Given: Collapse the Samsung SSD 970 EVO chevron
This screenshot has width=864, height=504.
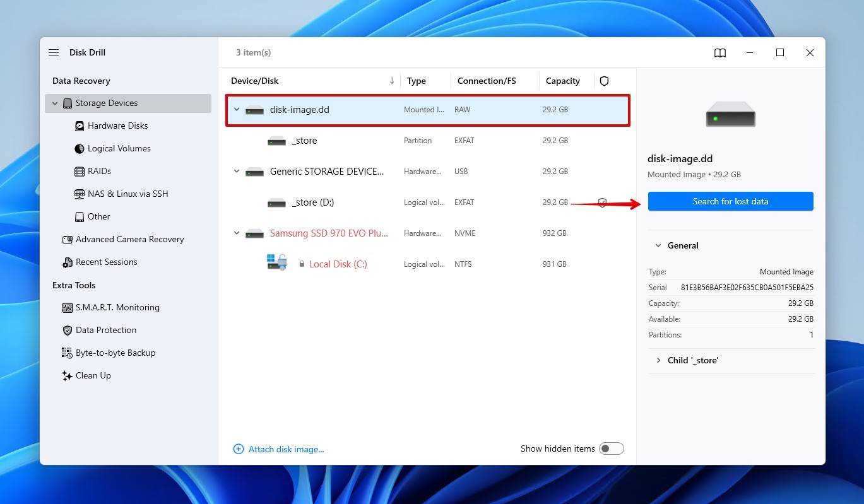Looking at the screenshot, I should (x=237, y=233).
